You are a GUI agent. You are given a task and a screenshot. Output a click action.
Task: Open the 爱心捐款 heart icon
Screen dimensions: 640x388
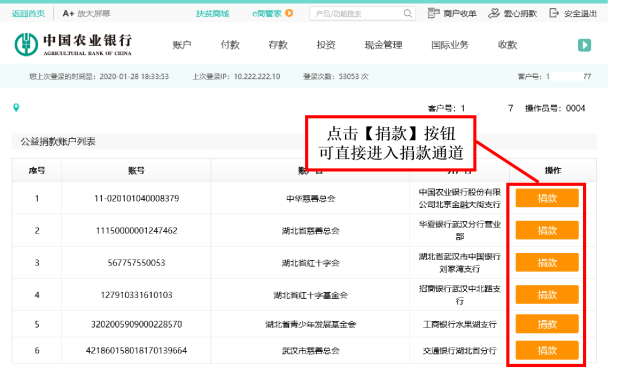pos(493,13)
